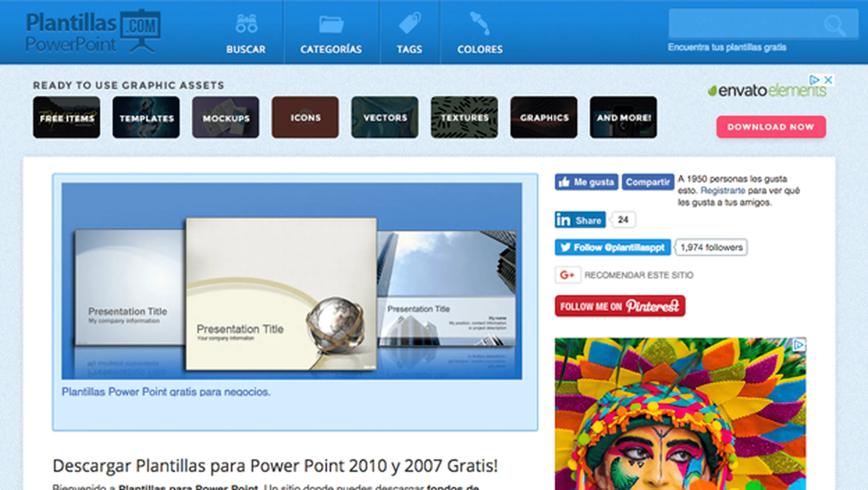
Task: Click the folder Categorías icon
Action: (x=331, y=24)
